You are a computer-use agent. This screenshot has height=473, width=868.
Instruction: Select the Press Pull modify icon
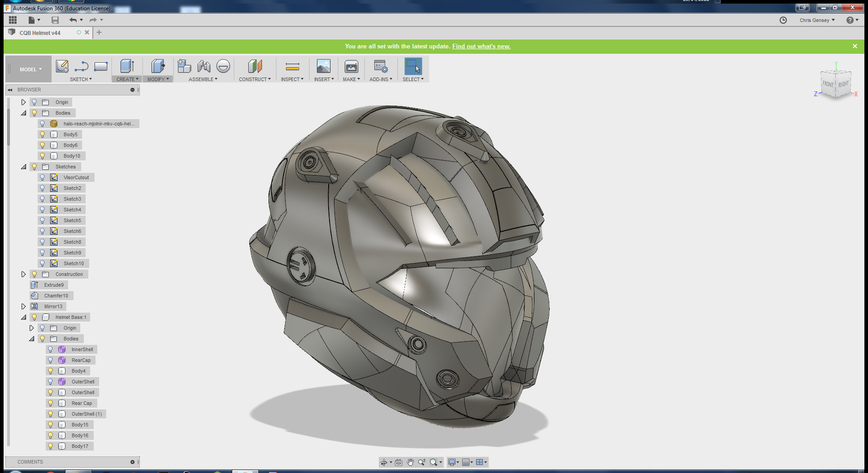(x=157, y=66)
